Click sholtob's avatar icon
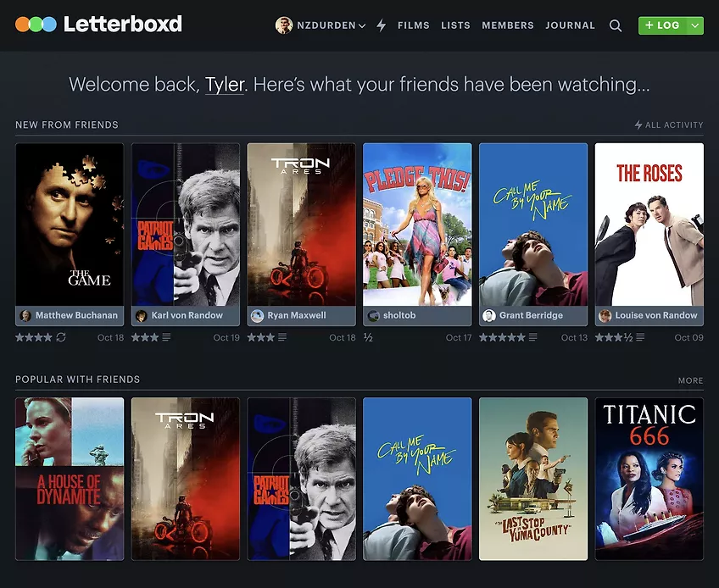The height and width of the screenshot is (588, 719). click(x=372, y=315)
